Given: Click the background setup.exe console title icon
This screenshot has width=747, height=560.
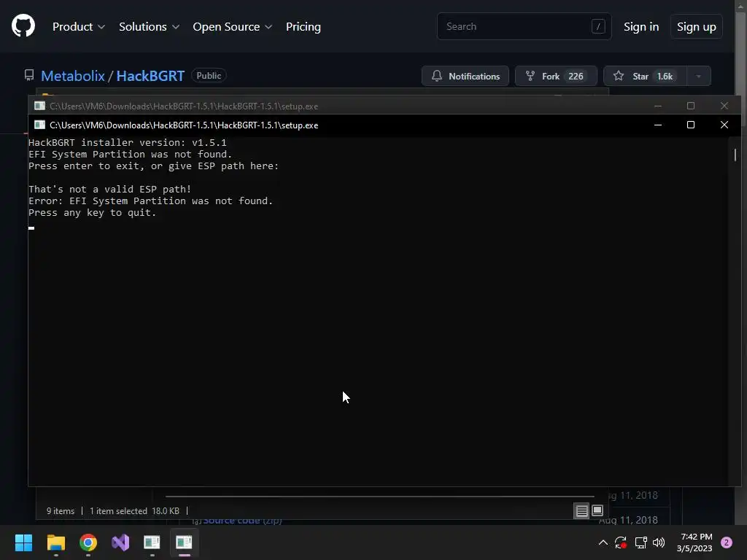Looking at the screenshot, I should (x=39, y=106).
